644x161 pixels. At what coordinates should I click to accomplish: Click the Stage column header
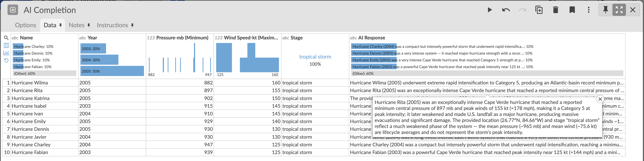pos(315,38)
